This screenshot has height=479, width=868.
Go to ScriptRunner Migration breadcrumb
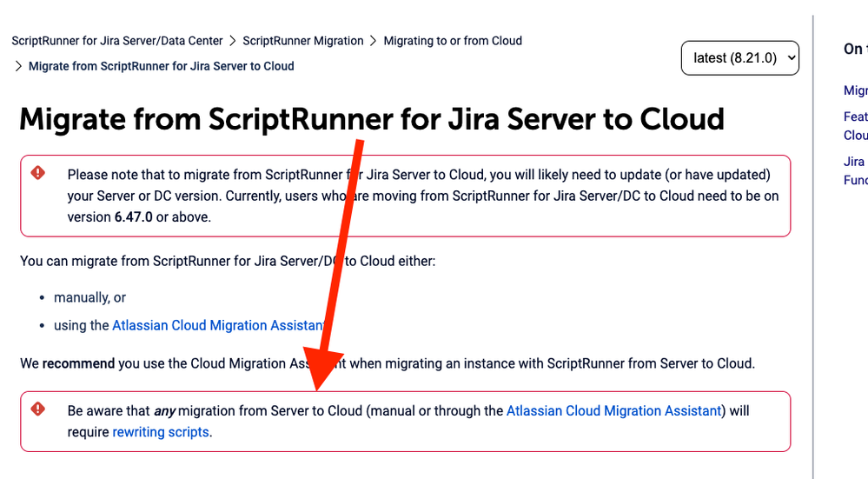(303, 41)
